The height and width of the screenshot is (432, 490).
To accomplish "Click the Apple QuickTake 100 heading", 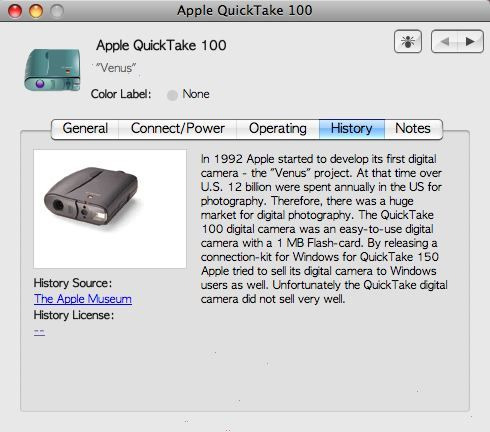I will pos(161,45).
